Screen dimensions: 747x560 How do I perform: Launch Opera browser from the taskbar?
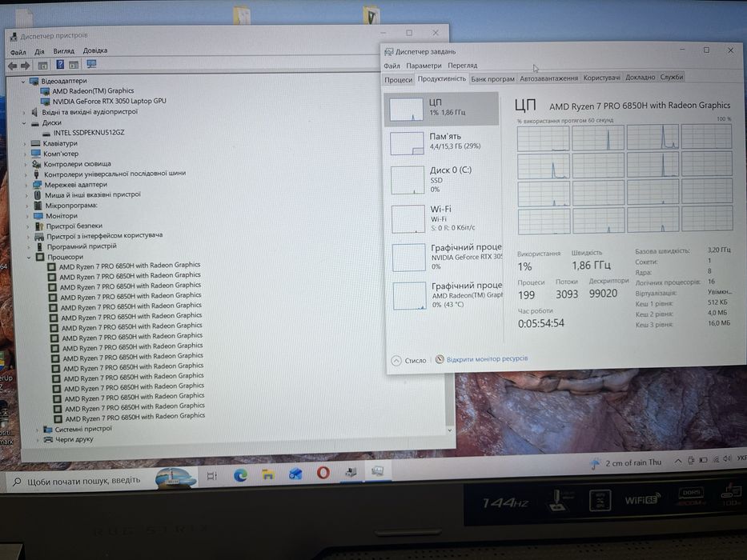coord(323,473)
